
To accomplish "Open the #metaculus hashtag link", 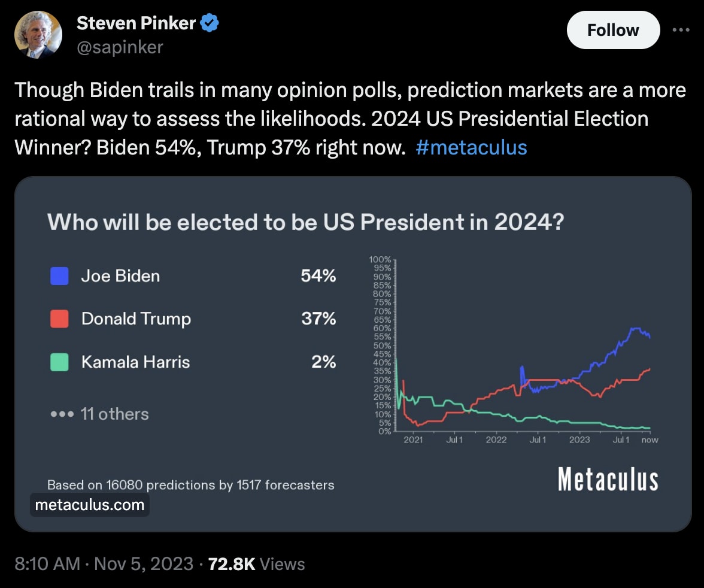I will [x=471, y=147].
